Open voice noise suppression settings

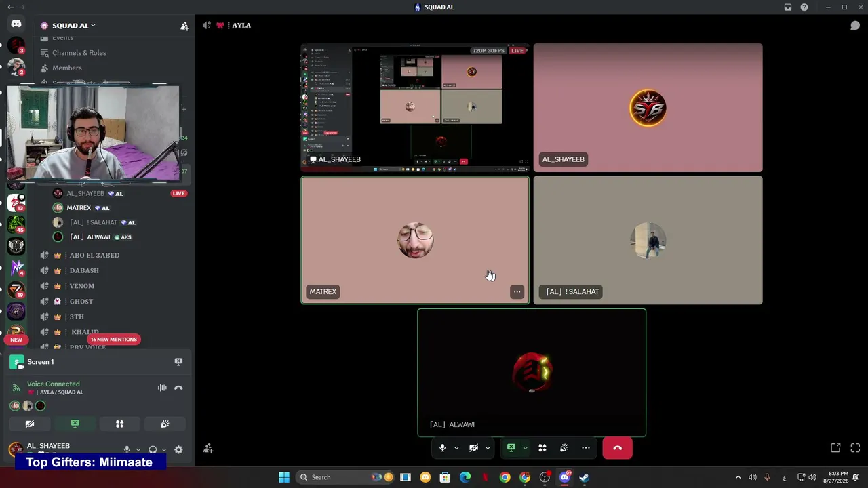click(x=162, y=388)
